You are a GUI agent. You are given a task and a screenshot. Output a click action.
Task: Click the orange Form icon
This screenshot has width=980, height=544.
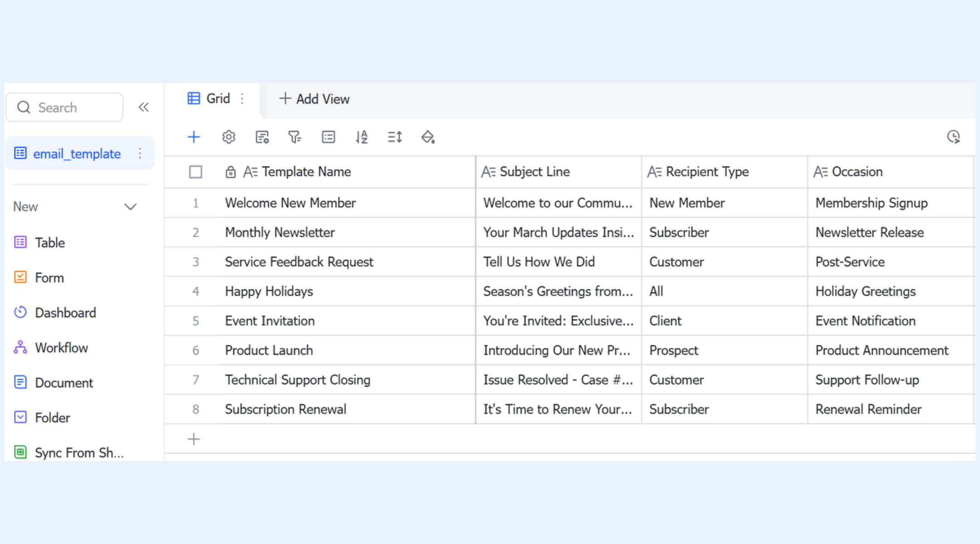tap(20, 277)
